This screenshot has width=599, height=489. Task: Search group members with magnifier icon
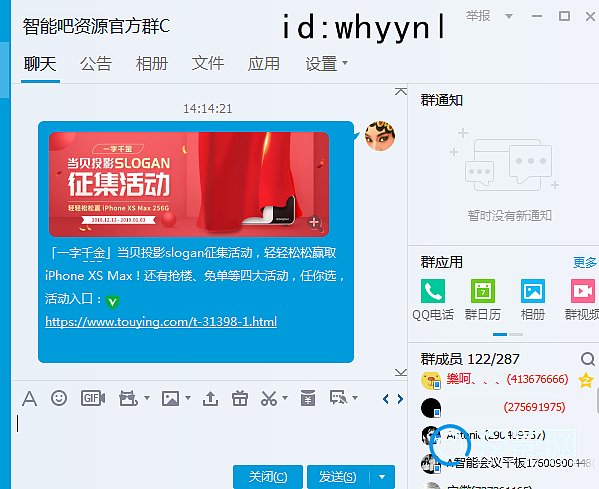click(588, 359)
